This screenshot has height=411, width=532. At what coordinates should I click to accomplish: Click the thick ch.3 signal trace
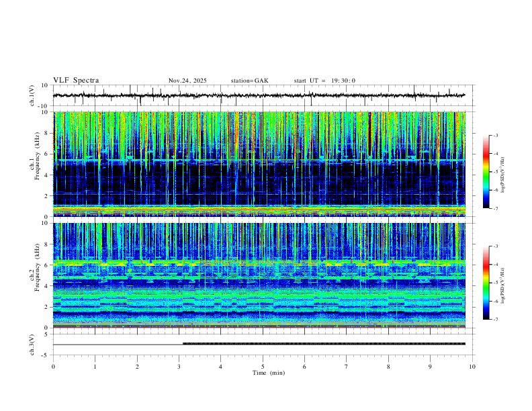(324, 344)
